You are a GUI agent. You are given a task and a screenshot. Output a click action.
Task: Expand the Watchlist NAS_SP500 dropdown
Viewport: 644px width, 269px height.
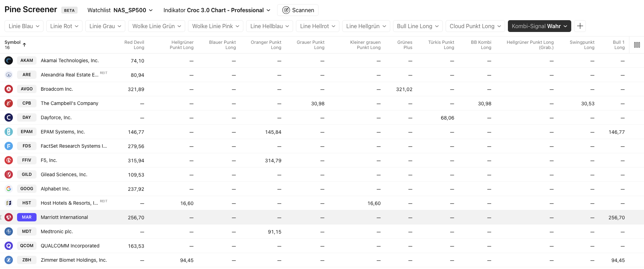(120, 10)
